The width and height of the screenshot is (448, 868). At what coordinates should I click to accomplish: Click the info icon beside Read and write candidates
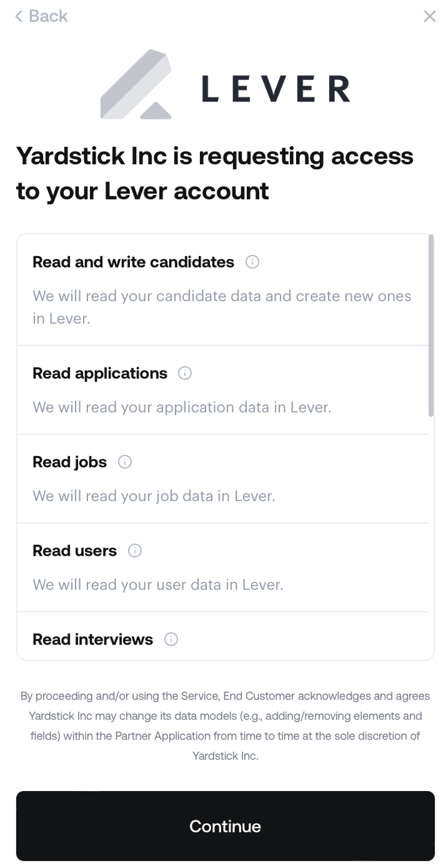tap(252, 262)
